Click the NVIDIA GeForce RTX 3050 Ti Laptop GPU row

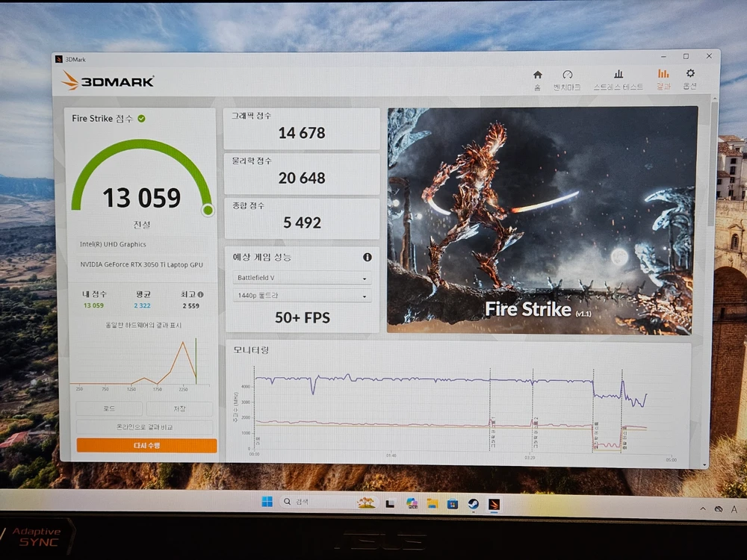click(x=141, y=264)
